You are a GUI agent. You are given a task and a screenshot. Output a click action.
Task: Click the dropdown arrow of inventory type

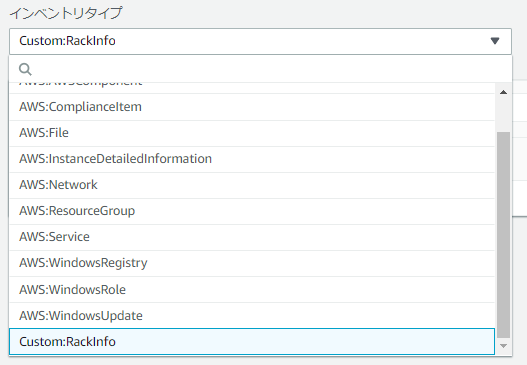495,41
